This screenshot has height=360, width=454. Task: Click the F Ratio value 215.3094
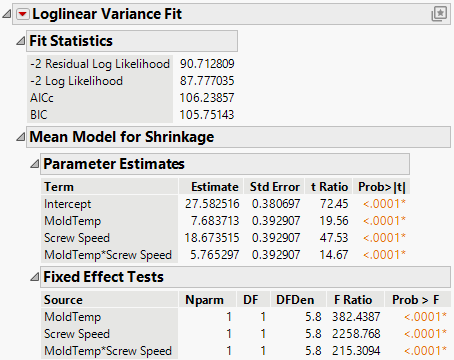point(356,351)
